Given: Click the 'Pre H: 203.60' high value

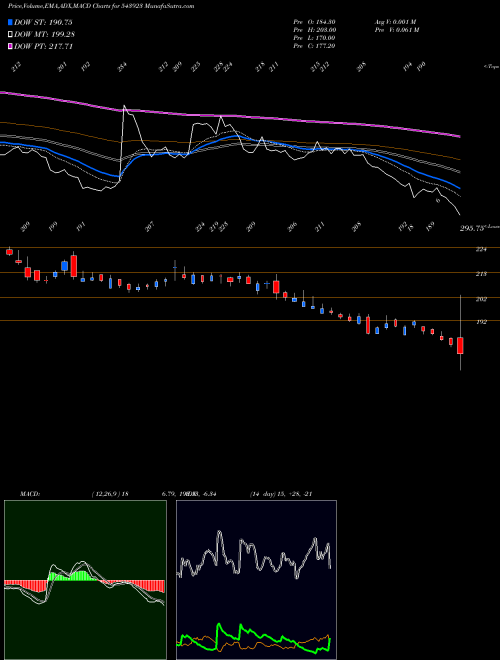Looking at the screenshot, I should 314,30.
